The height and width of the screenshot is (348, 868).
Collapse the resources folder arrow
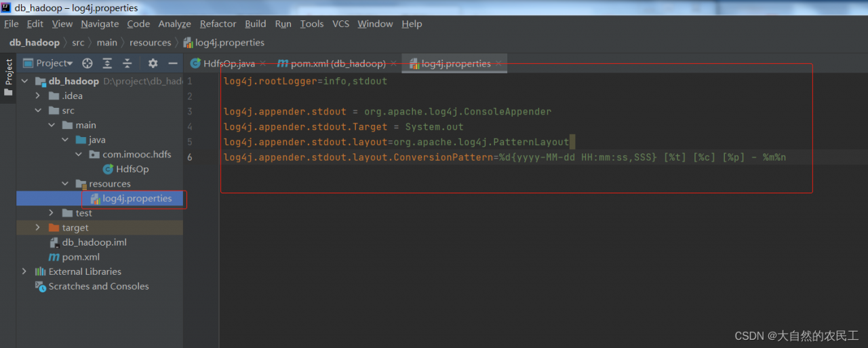(66, 184)
